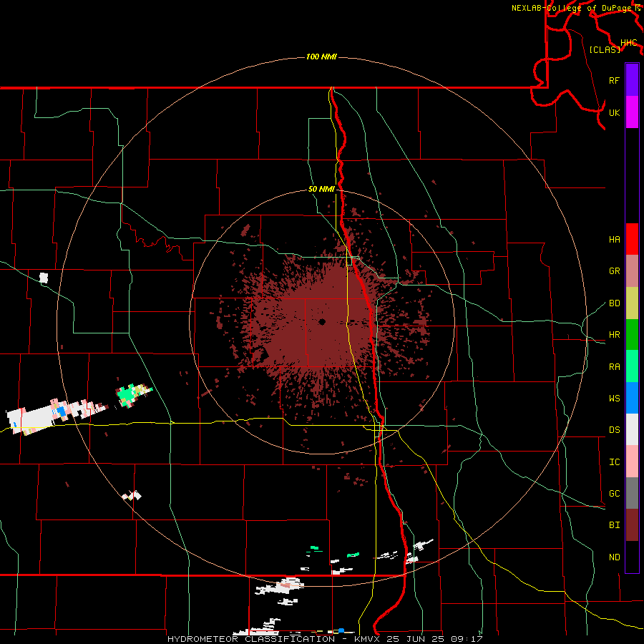Click the RA legend label
This screenshot has height=644, width=644.
click(x=614, y=367)
